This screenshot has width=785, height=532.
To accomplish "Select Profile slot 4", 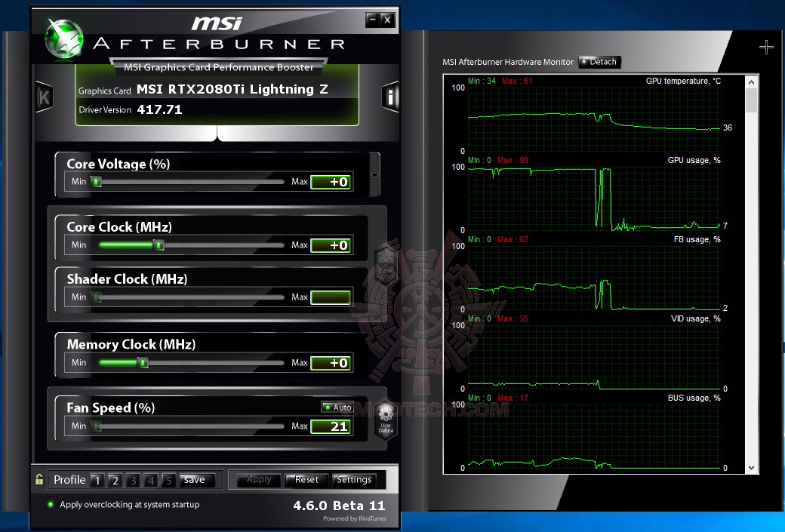I will [x=151, y=481].
